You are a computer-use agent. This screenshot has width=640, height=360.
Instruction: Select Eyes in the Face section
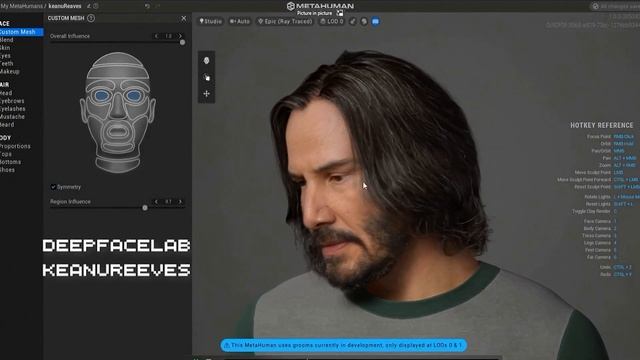click(6, 56)
